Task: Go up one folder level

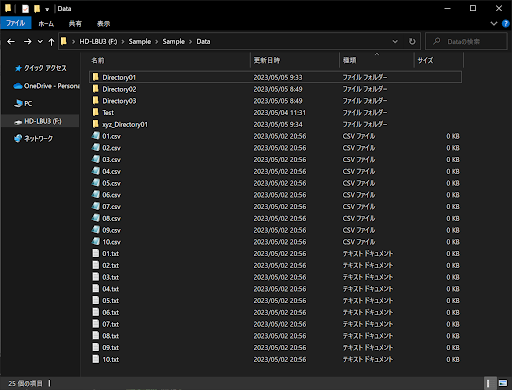Action: pos(51,42)
